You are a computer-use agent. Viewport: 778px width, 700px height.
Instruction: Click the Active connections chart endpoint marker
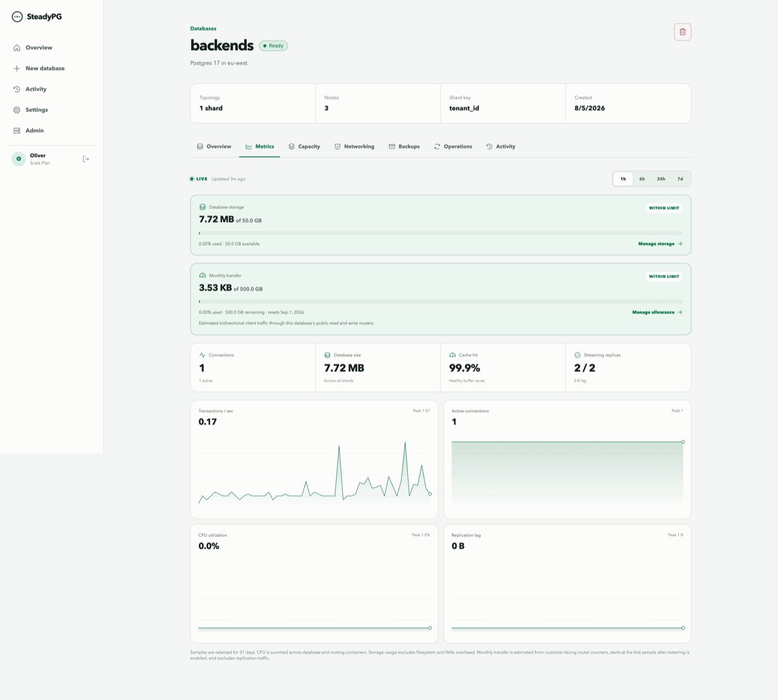pos(683,442)
